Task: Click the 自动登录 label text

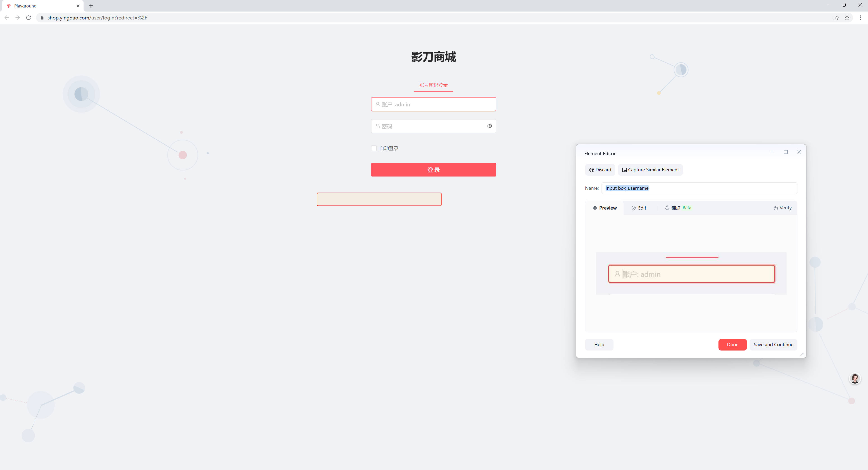Action: (x=389, y=148)
